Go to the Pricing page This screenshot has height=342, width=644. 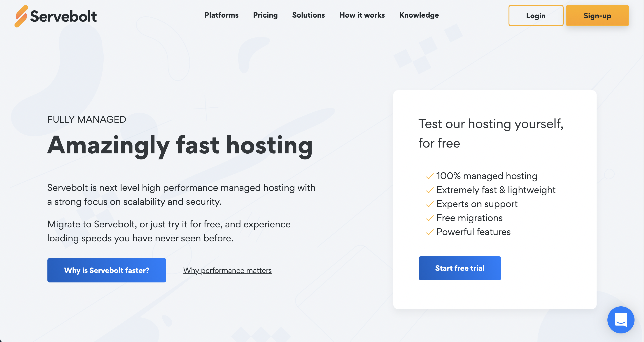coord(265,15)
